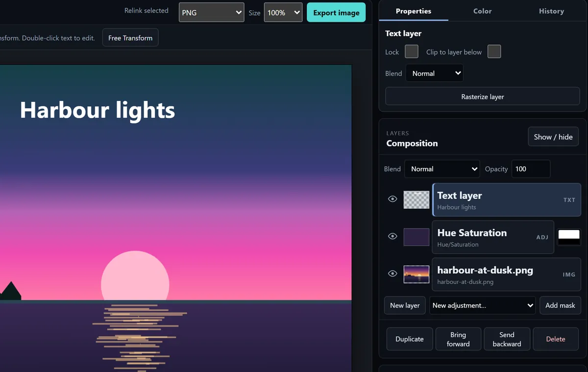Open the Blend dropdown in Layers panel

tap(442, 169)
